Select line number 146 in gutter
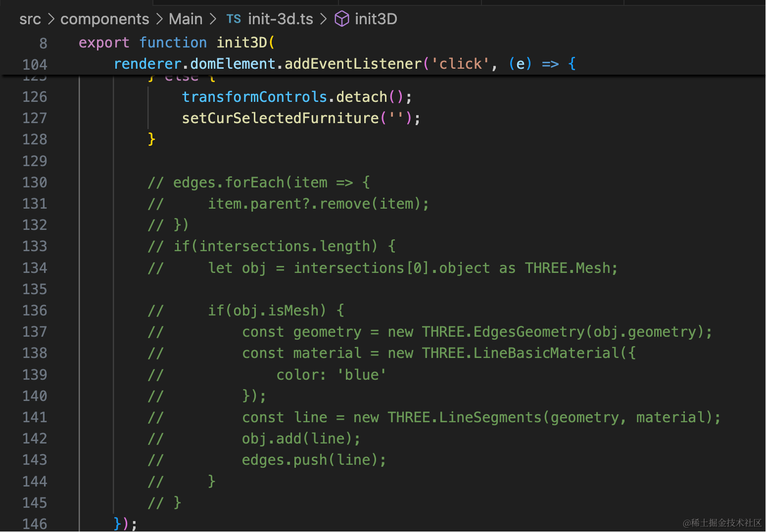This screenshot has width=766, height=532. point(35,524)
